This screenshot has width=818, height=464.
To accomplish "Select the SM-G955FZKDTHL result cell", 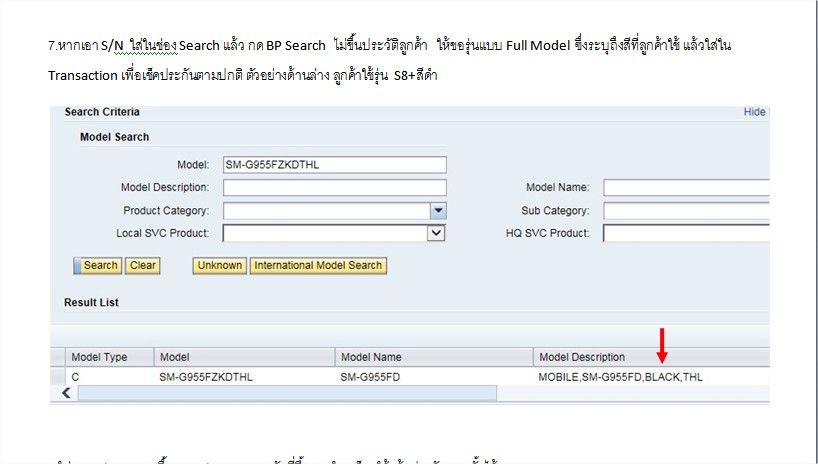I will pyautogui.click(x=206, y=377).
